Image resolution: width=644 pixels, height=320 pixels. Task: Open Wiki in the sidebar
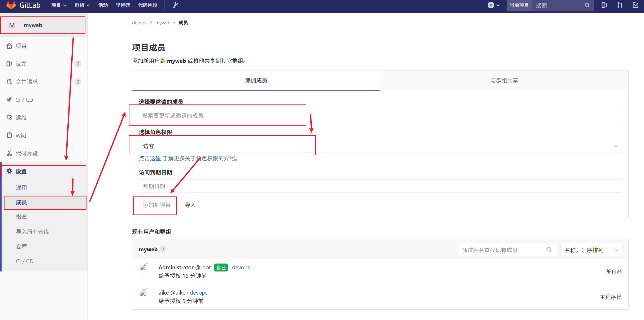(21, 135)
